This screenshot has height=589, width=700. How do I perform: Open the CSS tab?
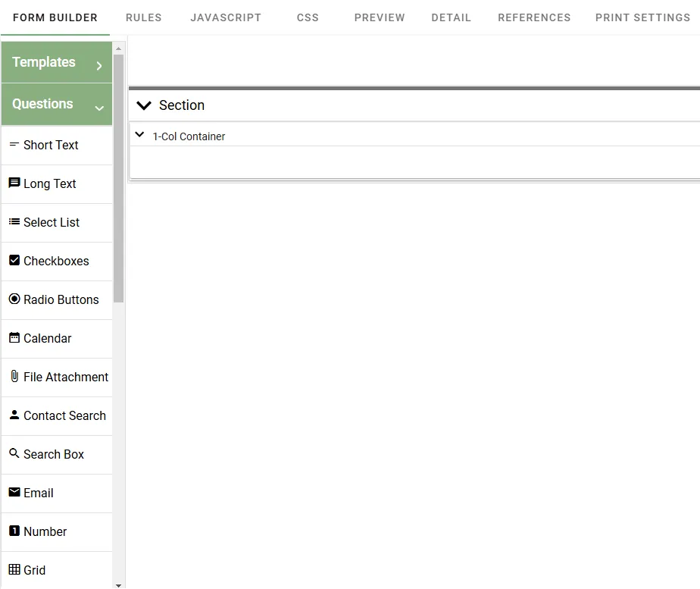pos(308,17)
